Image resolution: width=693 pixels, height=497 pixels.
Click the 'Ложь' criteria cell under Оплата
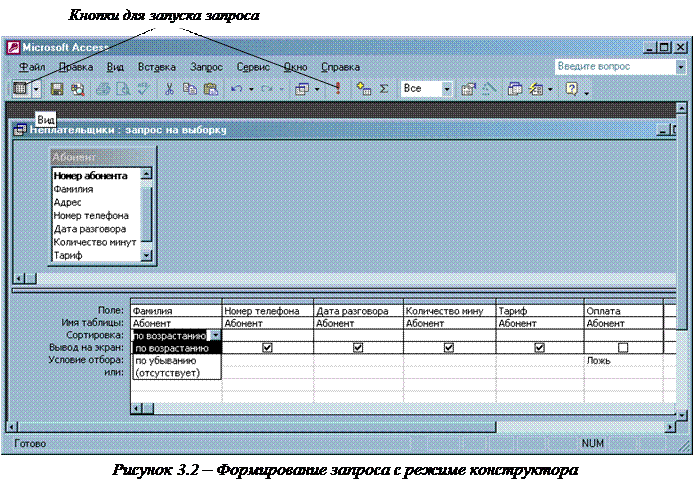(624, 360)
